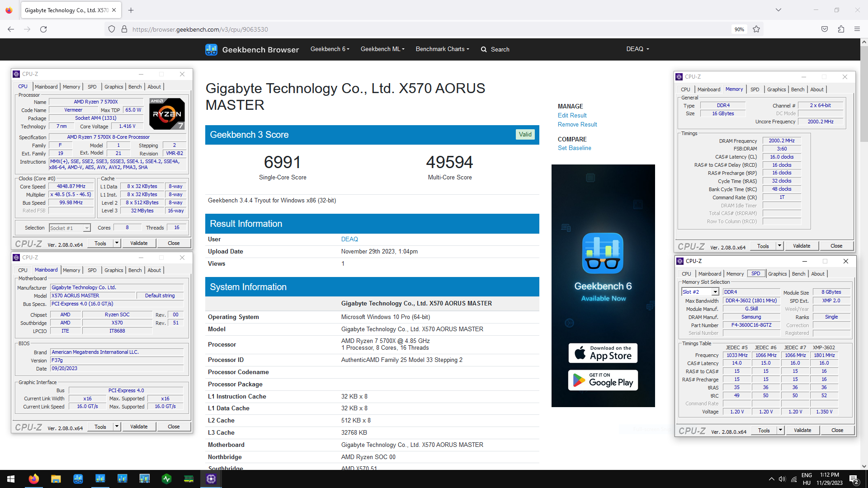This screenshot has width=868, height=488.
Task: Open the taskbar clock showing 1:12 PM
Action: (x=830, y=479)
